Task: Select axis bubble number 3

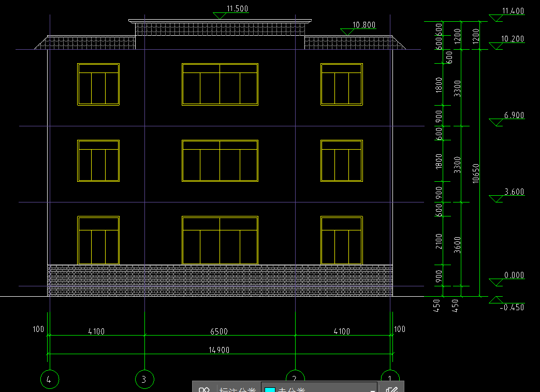Action: 144,379
